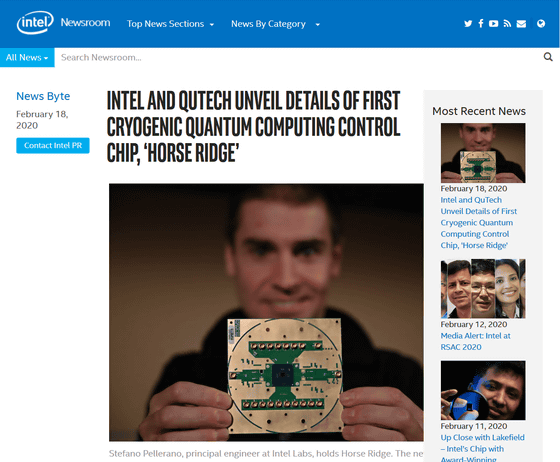Viewport: 560px width, 462px height.
Task: Click the Intel logo
Action: click(x=35, y=23)
